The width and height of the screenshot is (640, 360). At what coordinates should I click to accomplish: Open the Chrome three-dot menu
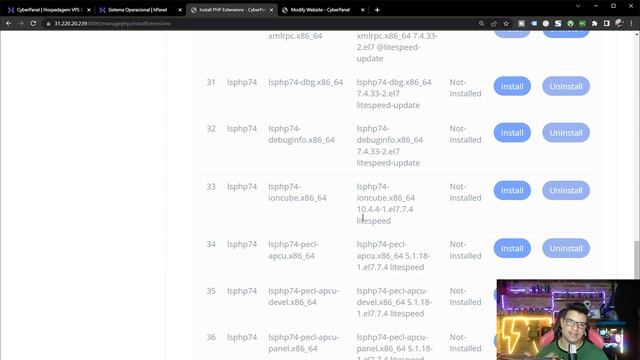[631, 24]
